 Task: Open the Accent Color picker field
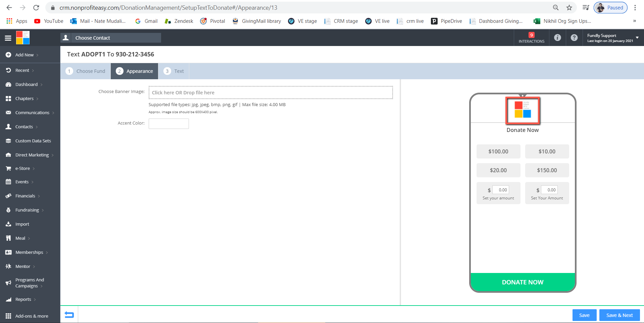169,124
